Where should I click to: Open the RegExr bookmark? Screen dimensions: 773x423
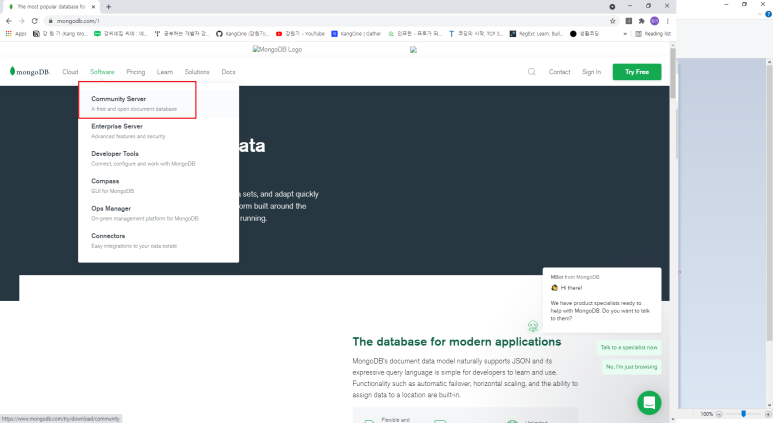(x=535, y=34)
